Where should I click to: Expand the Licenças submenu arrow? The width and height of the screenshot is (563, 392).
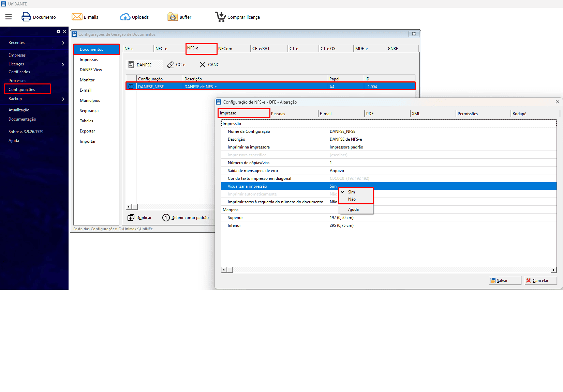tap(63, 64)
